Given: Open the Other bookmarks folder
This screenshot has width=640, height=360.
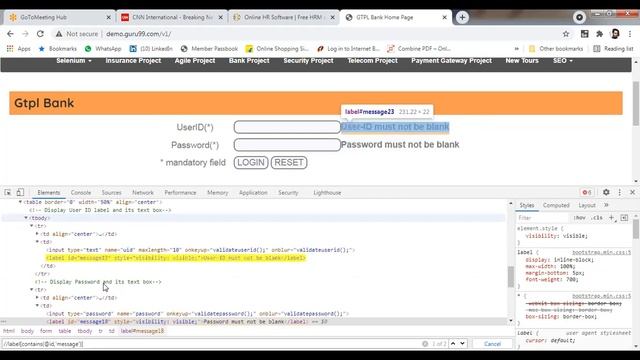Looking at the screenshot, I should tap(556, 49).
